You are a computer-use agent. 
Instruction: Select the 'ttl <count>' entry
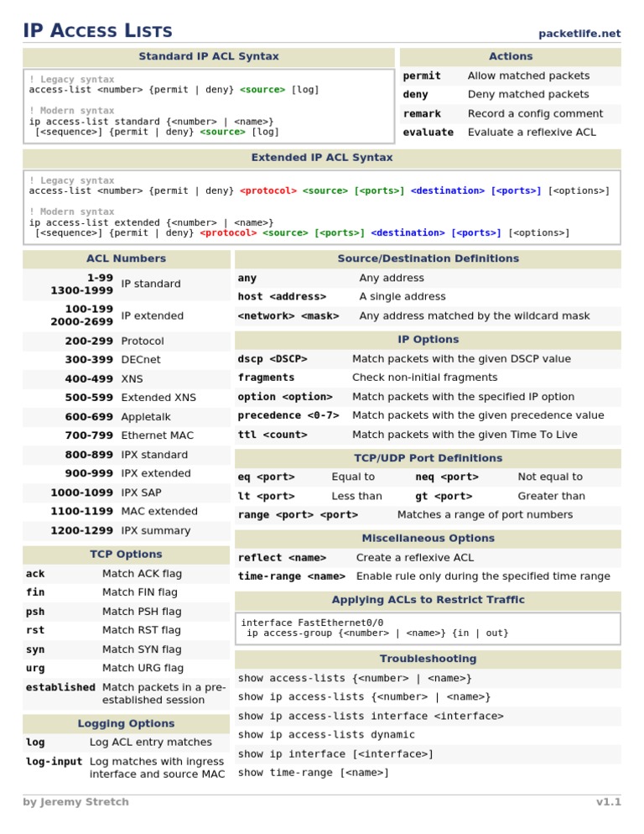click(x=273, y=434)
